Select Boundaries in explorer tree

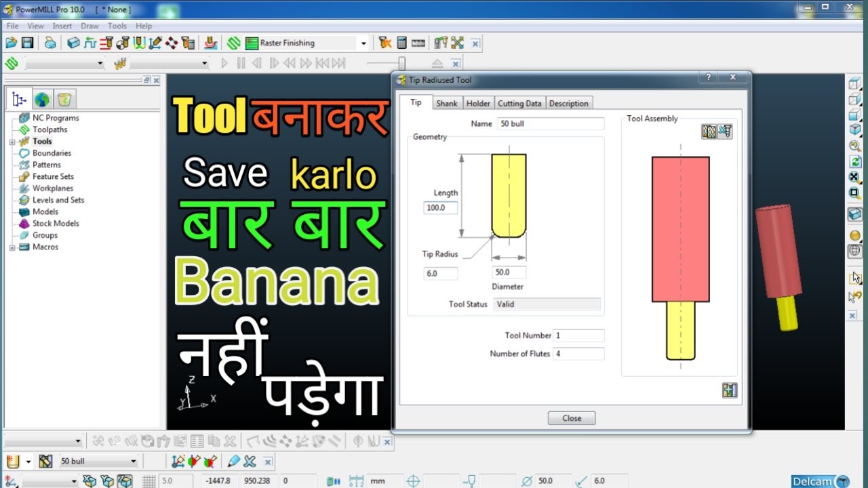tap(52, 153)
